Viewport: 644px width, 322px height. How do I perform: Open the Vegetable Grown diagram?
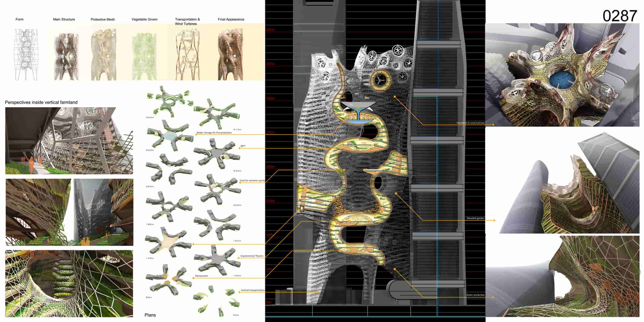[144, 57]
